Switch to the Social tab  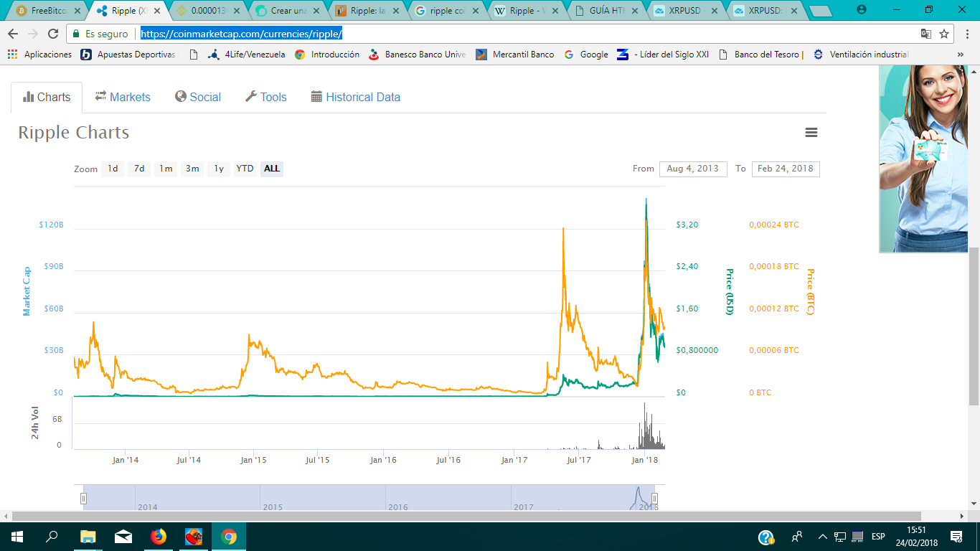click(x=198, y=97)
